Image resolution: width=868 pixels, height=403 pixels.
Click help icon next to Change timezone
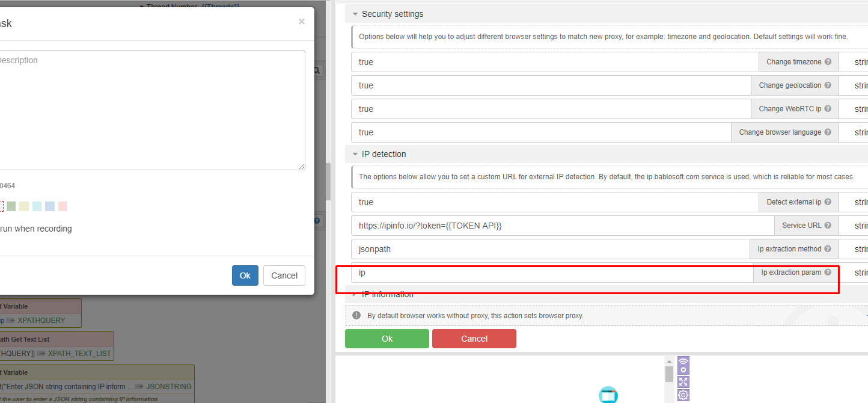click(x=828, y=62)
